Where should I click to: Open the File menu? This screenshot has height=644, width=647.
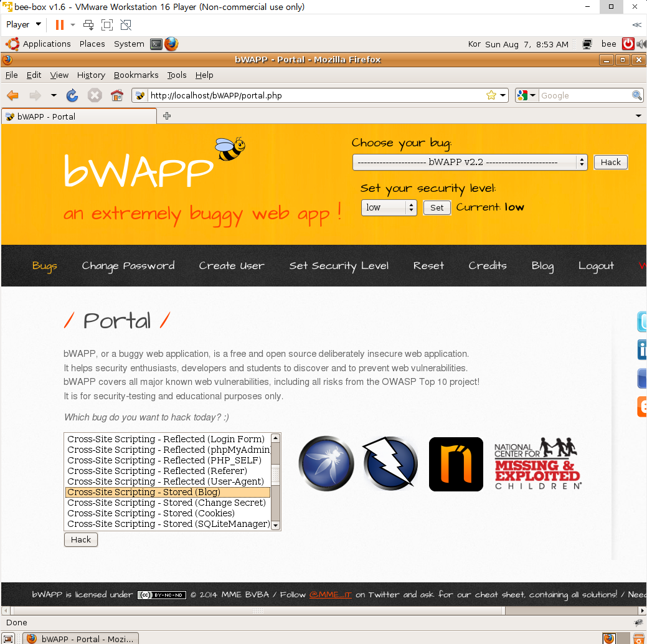pos(12,75)
